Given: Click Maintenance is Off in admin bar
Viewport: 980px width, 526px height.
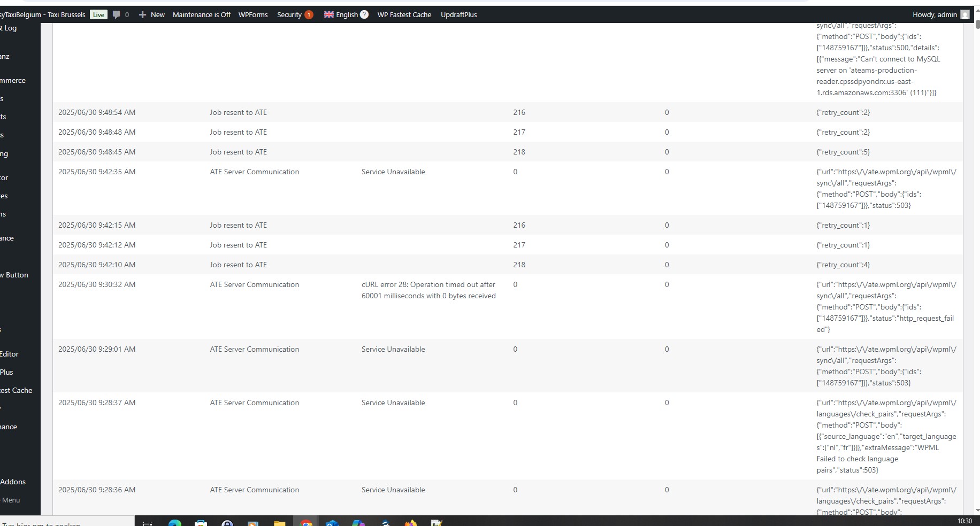Looking at the screenshot, I should coord(201,14).
